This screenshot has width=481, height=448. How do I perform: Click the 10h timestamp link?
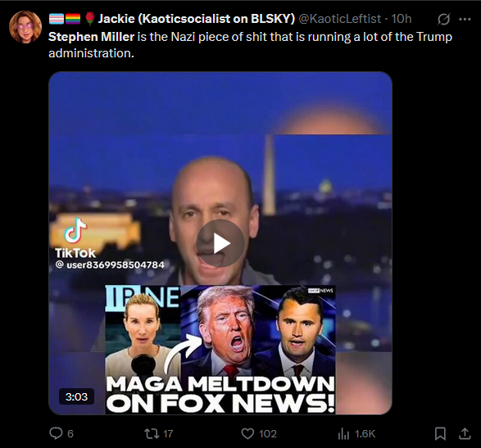point(402,19)
